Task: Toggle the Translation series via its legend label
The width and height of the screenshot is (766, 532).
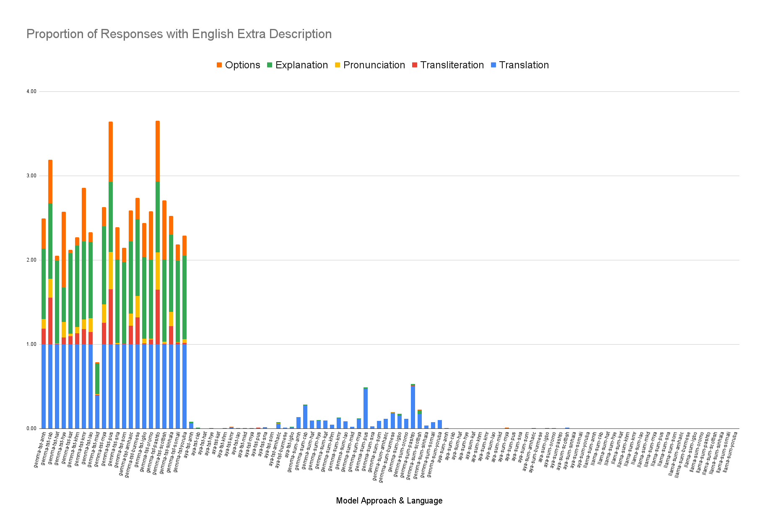Action: pyautogui.click(x=521, y=65)
